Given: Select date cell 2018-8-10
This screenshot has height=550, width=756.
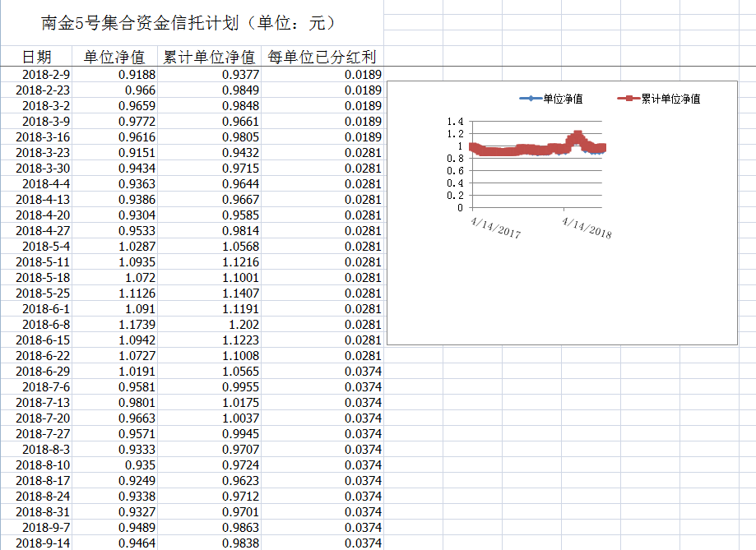Looking at the screenshot, I should [37, 465].
